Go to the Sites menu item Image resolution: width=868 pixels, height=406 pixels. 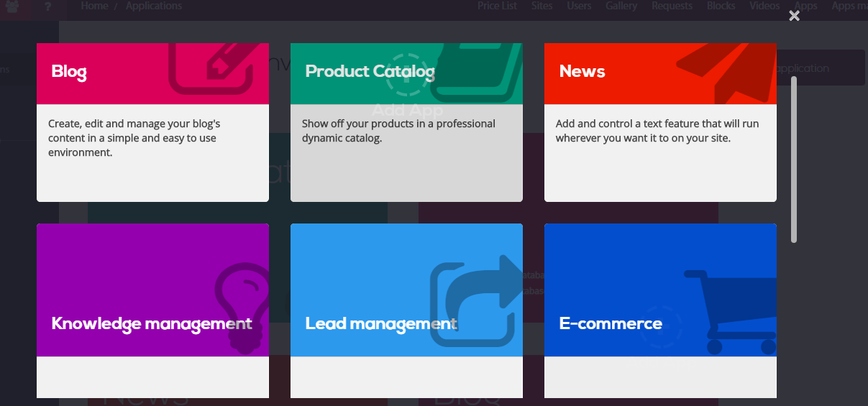point(542,6)
